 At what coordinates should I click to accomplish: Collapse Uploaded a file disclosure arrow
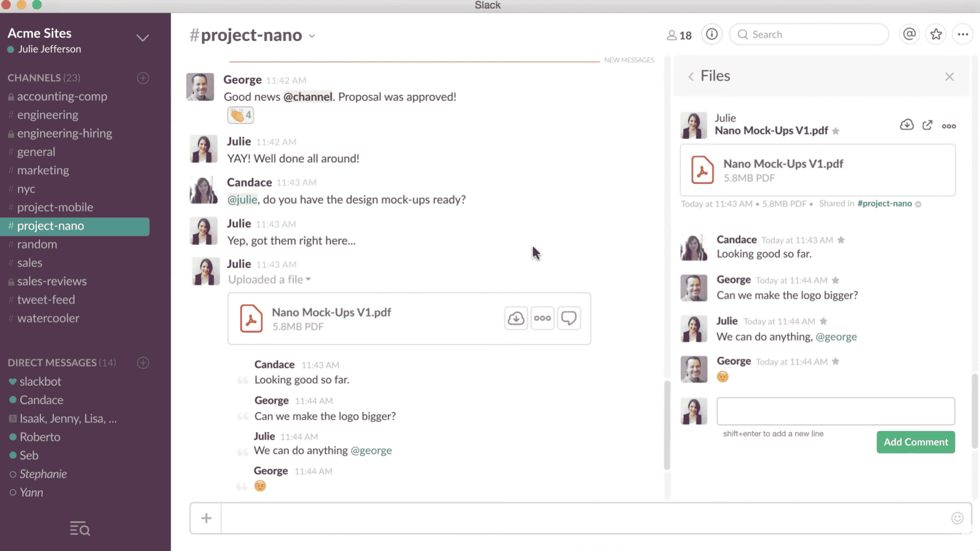pos(308,279)
